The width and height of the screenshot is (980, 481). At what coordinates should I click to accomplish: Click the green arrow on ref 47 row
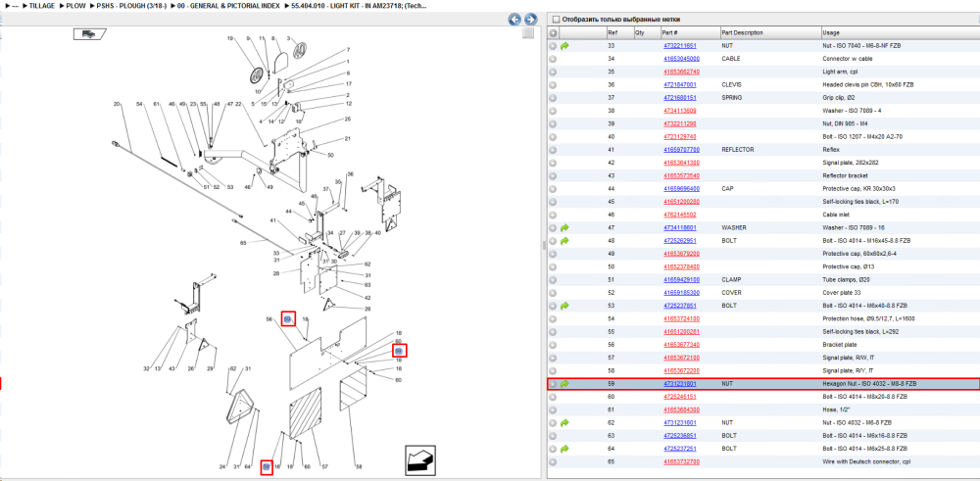(x=565, y=227)
